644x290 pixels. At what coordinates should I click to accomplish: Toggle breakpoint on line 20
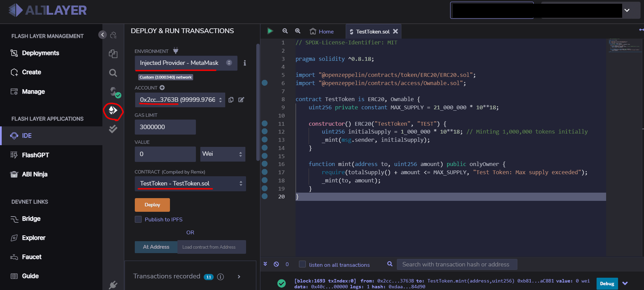pos(264,196)
